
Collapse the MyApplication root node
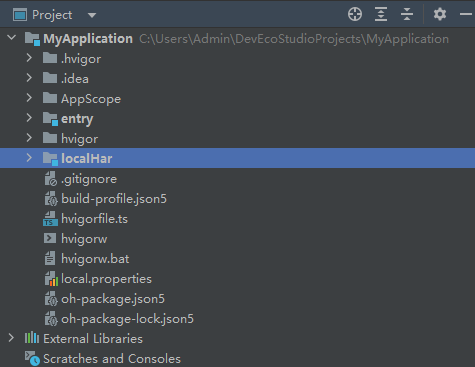pyautogui.click(x=12, y=37)
